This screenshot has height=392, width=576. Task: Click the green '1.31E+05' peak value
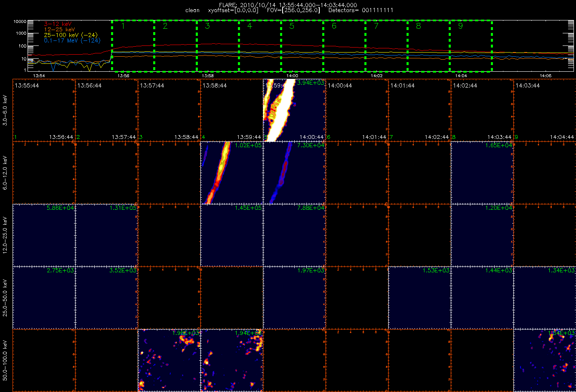coord(123,208)
